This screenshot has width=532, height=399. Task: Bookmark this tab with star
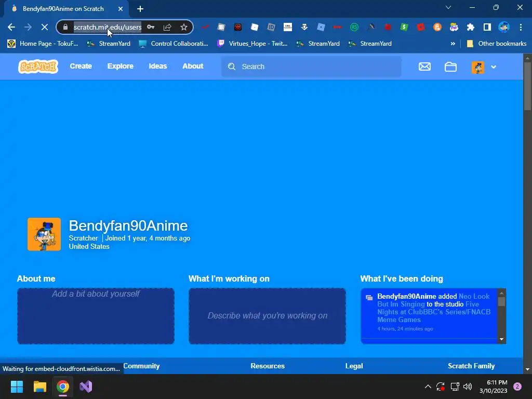184,27
